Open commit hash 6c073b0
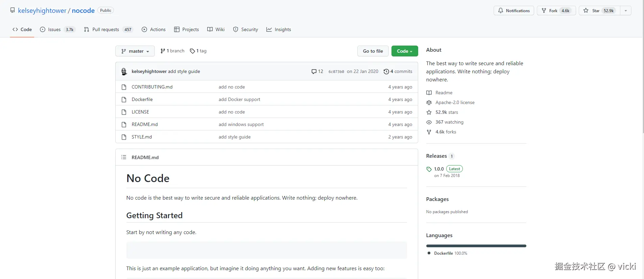644x279 pixels. click(336, 72)
